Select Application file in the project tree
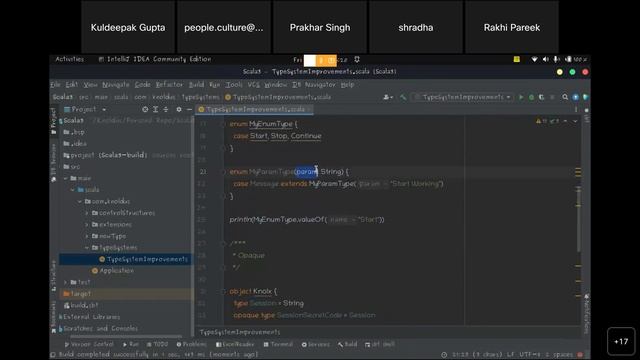The height and width of the screenshot is (360, 640). click(x=112, y=271)
